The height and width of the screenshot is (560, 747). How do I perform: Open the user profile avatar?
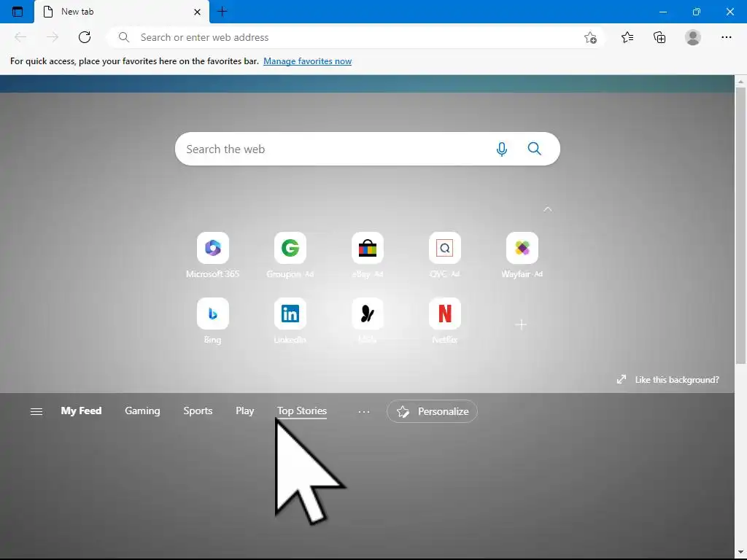(693, 37)
